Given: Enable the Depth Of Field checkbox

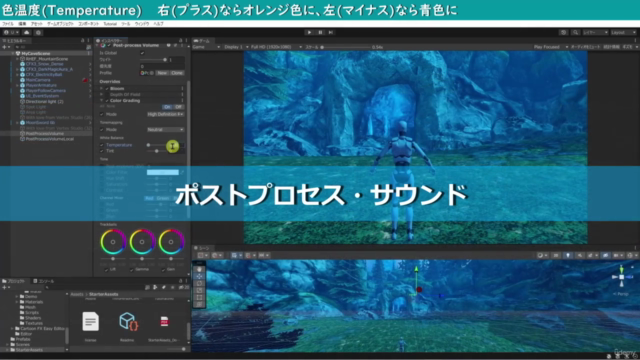Looking at the screenshot, I should 107,95.
